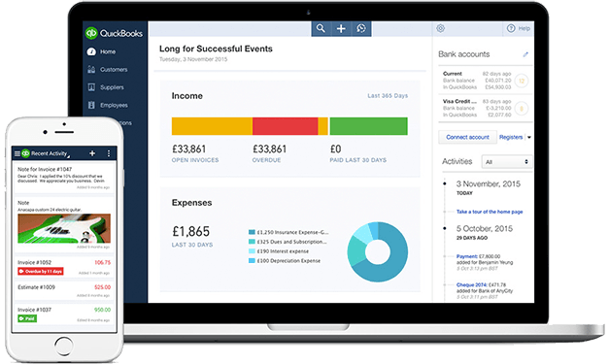This screenshot has width=609, height=364.
Task: Click LAST 30 DAYS under expenses
Action: [x=192, y=245]
